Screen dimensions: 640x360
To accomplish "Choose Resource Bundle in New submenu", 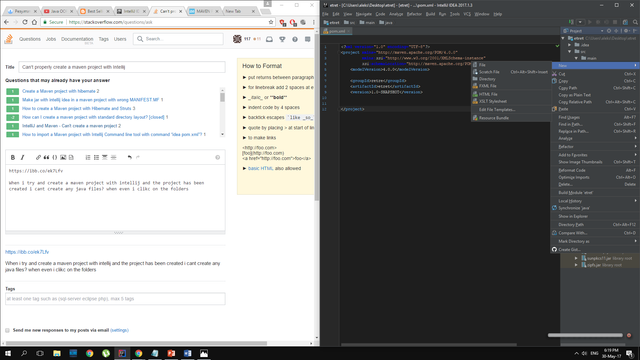I will click(511, 118).
